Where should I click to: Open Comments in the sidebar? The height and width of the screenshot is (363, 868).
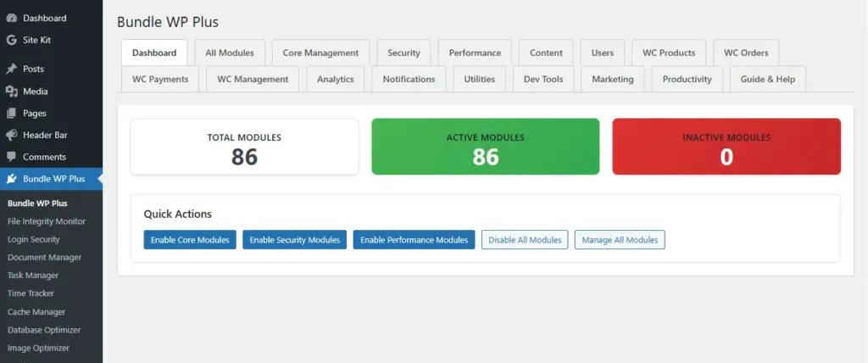coord(52,157)
